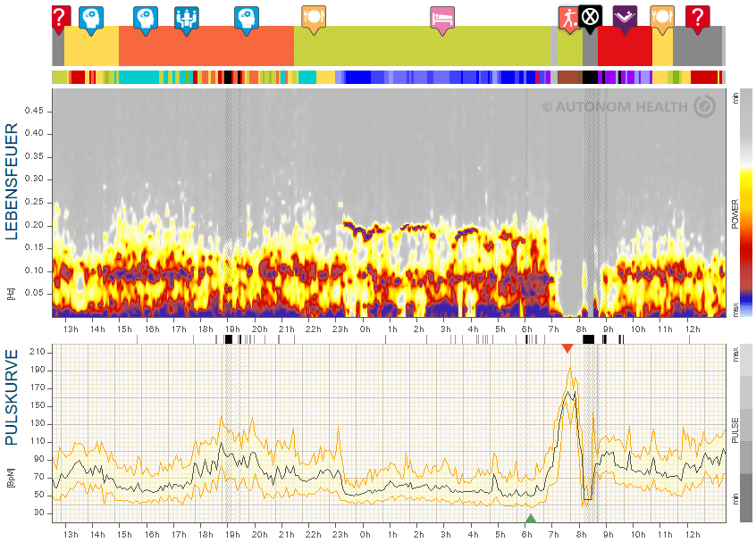This screenshot has height=542, width=756.
Task: Click the first red question-mark marker at the timeline start
Action: point(61,20)
